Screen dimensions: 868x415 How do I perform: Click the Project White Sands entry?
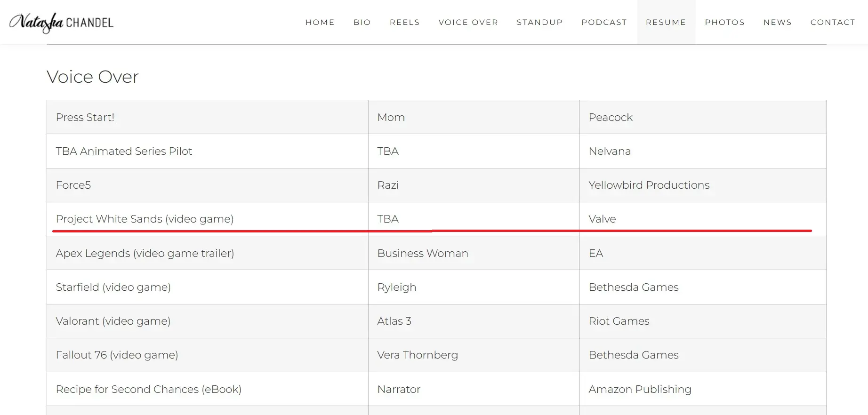145,219
